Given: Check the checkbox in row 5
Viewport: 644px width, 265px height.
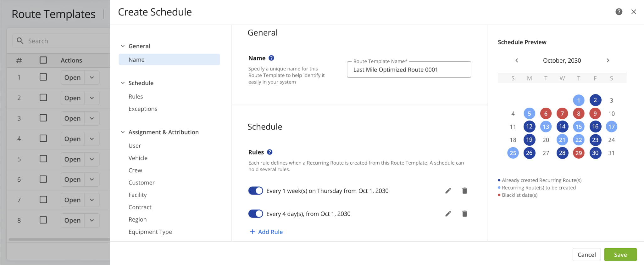Looking at the screenshot, I should click(x=43, y=159).
